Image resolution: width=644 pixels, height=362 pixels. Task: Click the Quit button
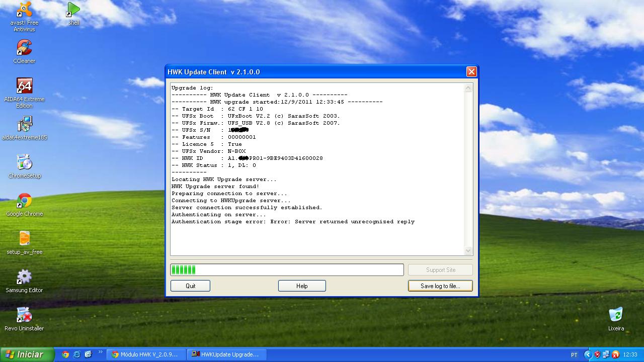point(190,286)
